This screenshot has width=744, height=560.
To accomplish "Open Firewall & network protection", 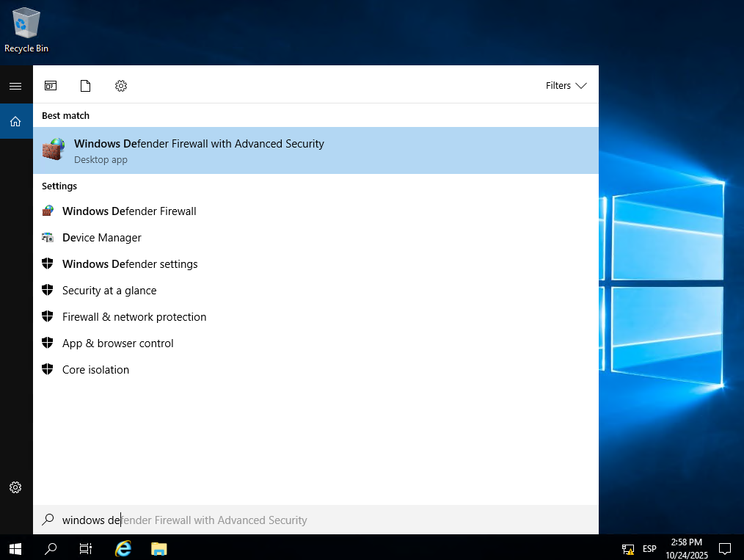I will 316,317.
